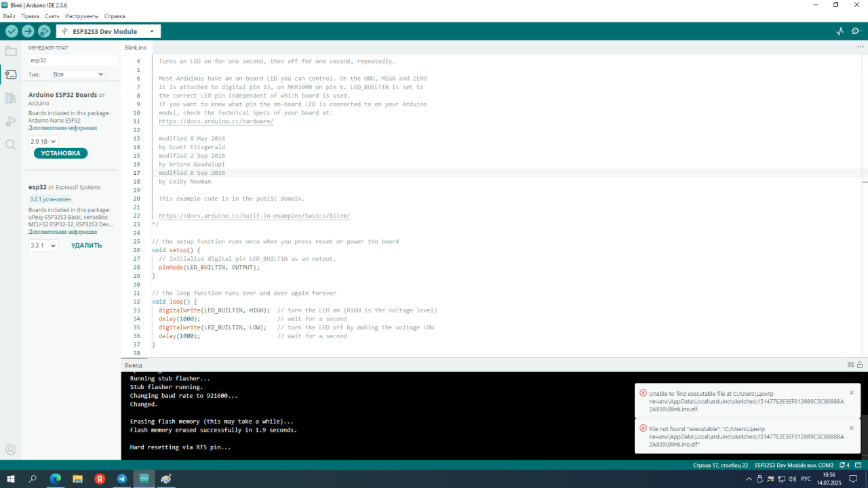The height and width of the screenshot is (488, 868).
Task: Click the '3.2.1 установлен' installed badge
Action: (x=50, y=199)
